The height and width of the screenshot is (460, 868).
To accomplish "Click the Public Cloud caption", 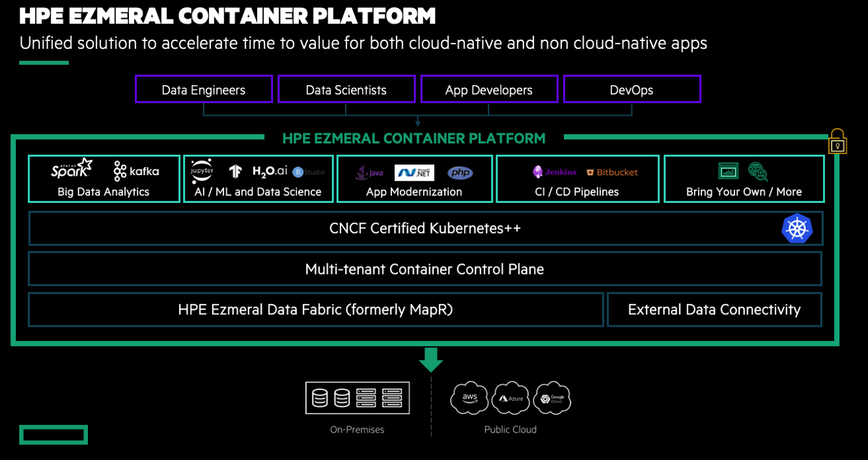I will pos(511,429).
